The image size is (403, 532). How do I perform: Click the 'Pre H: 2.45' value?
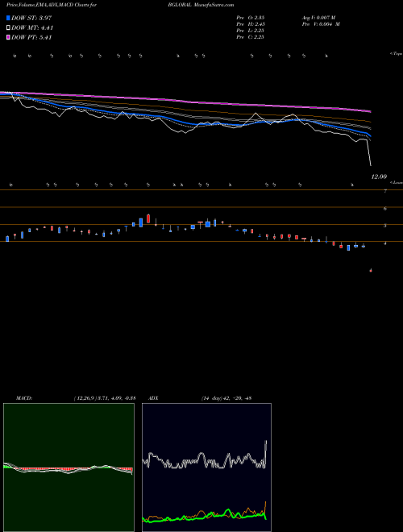click(251, 24)
